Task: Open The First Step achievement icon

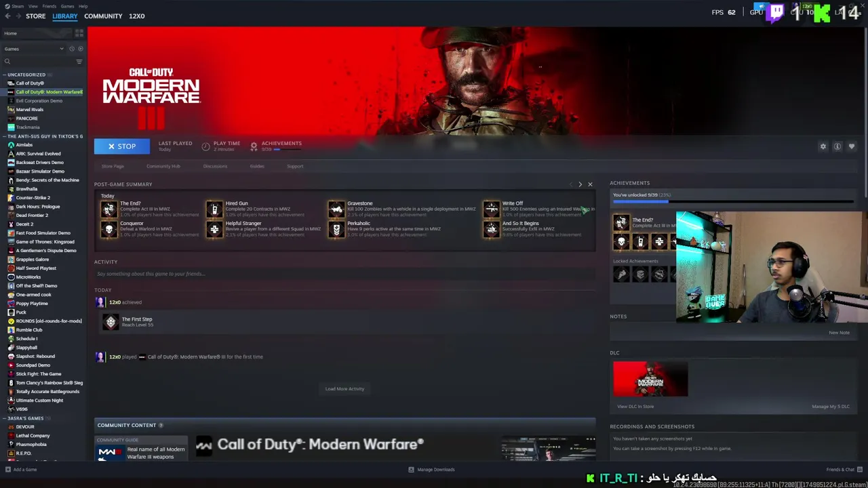Action: 111,322
